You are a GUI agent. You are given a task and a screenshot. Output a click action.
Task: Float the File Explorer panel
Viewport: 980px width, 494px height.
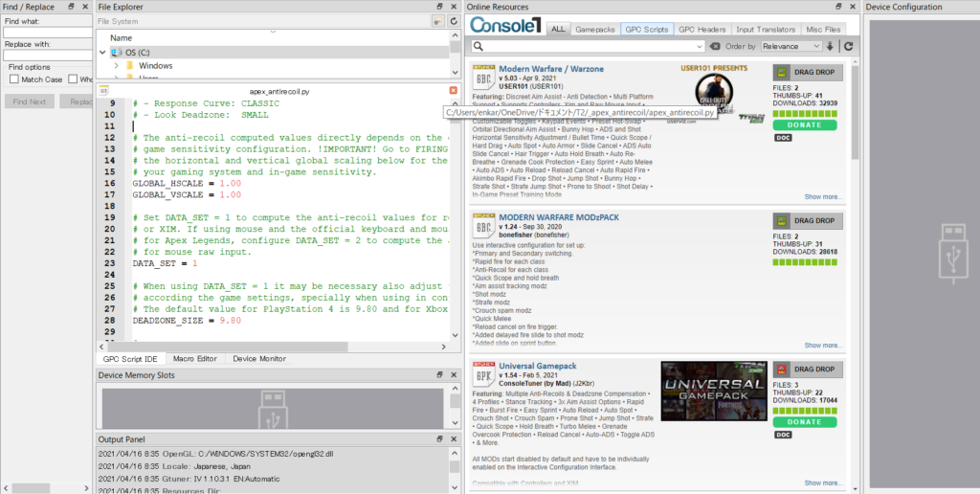click(x=440, y=7)
